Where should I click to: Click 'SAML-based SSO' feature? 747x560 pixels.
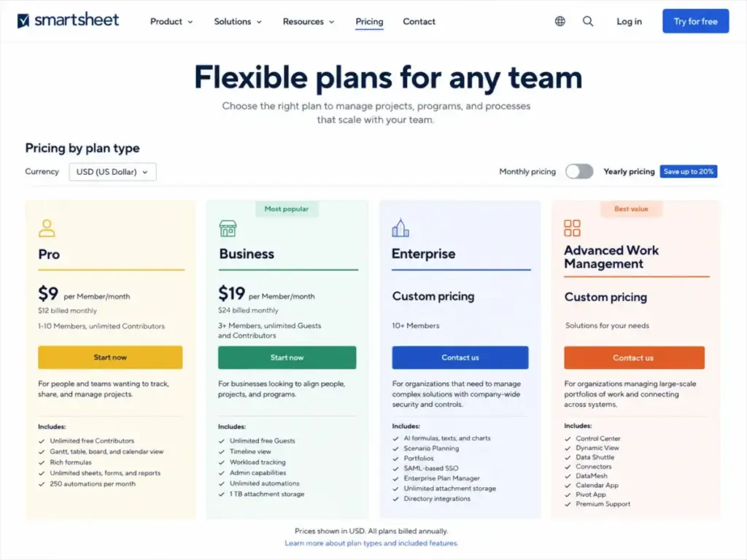point(430,469)
